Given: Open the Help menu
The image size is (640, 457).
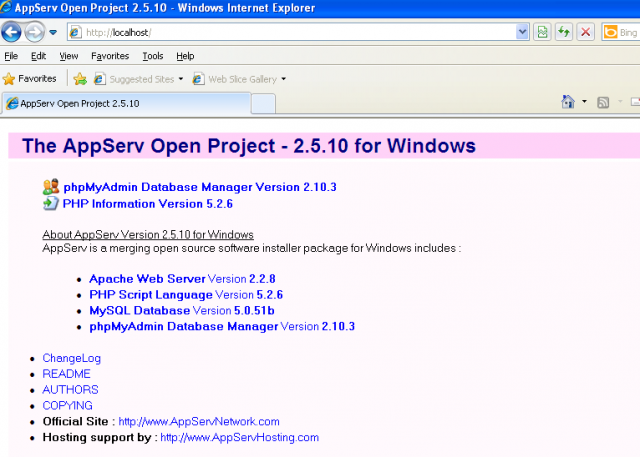Looking at the screenshot, I should pos(185,56).
